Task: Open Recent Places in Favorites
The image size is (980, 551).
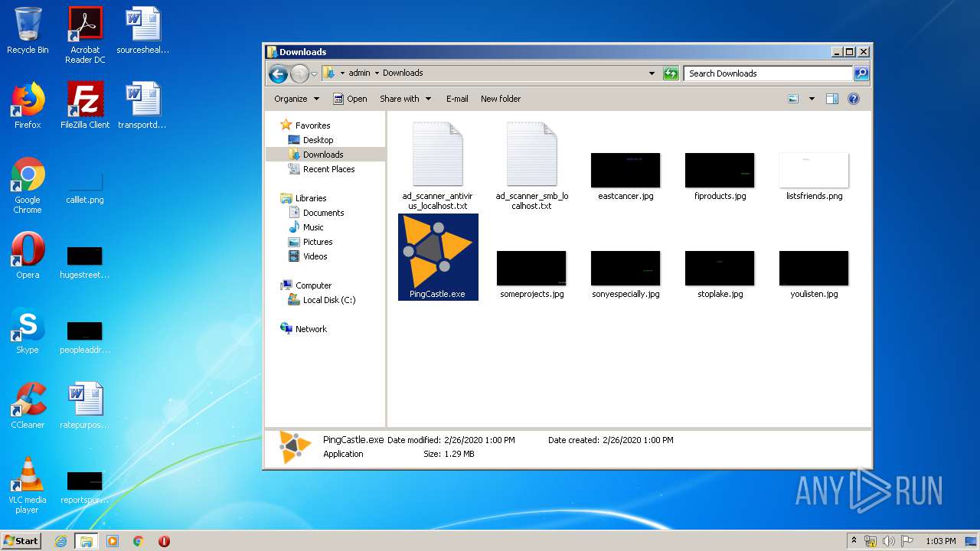Action: [x=328, y=169]
